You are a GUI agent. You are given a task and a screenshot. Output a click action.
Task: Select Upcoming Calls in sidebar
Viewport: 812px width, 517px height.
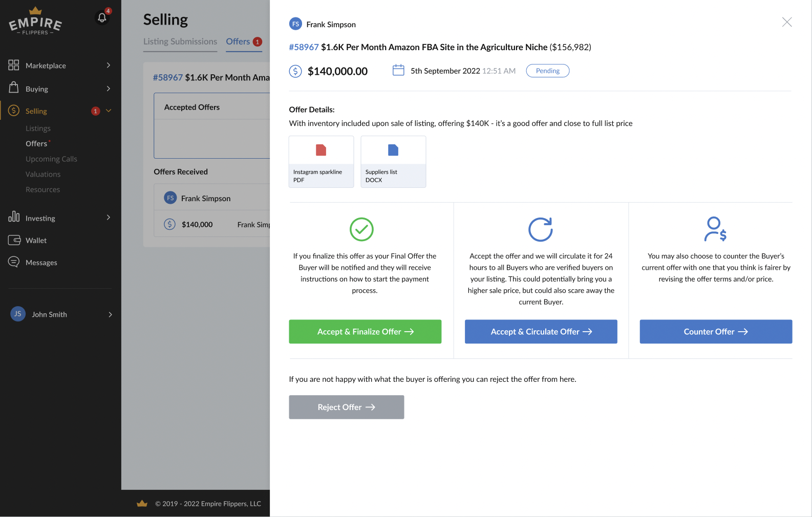tap(51, 159)
